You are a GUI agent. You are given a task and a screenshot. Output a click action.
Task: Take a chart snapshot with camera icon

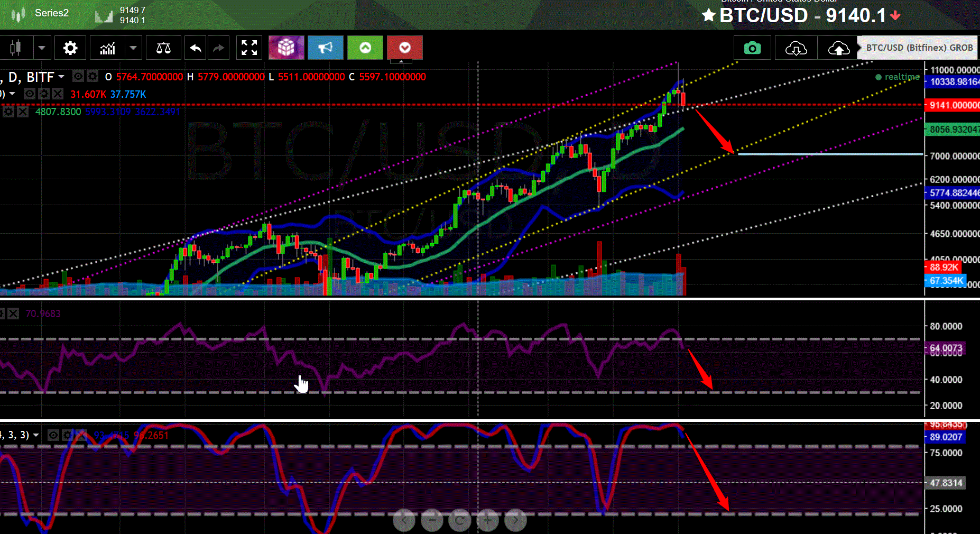752,48
